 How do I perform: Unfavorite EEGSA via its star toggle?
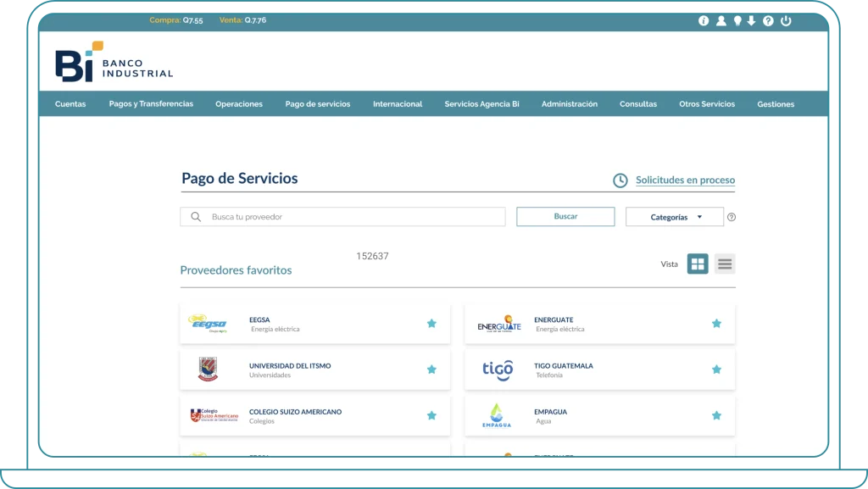click(x=431, y=323)
